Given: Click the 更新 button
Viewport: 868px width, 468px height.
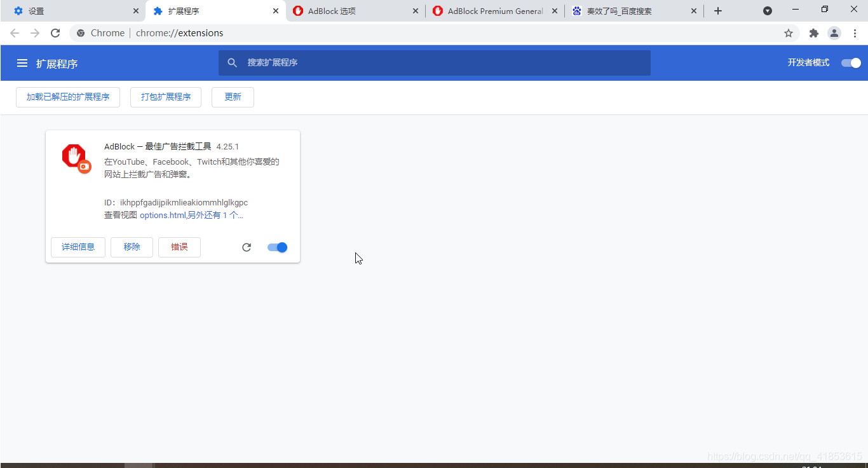Looking at the screenshot, I should point(233,97).
